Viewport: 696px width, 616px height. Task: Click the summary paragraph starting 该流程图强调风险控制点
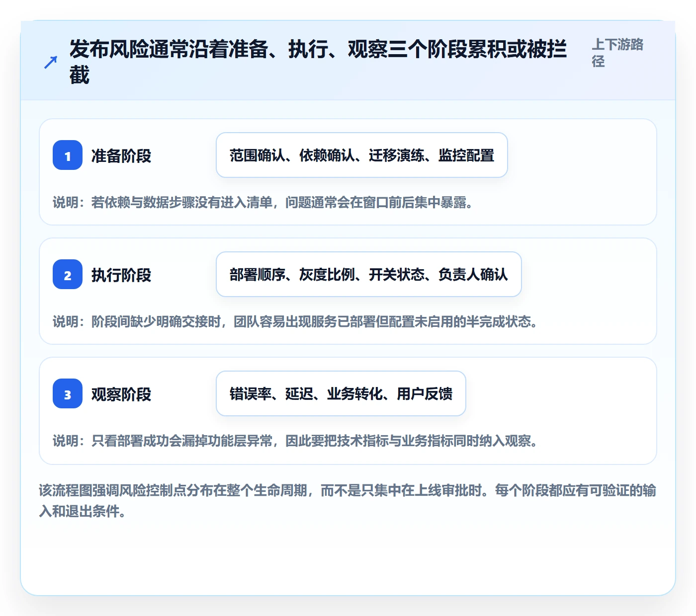tap(348, 501)
